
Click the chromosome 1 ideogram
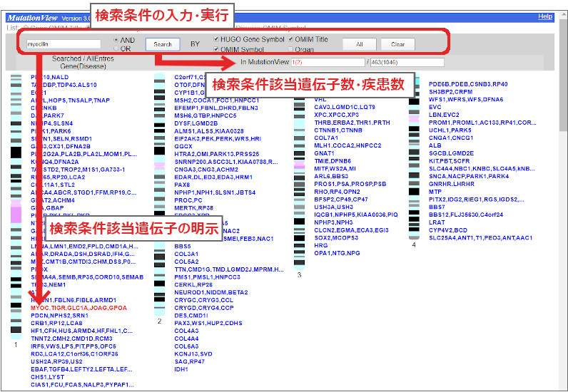[16, 214]
